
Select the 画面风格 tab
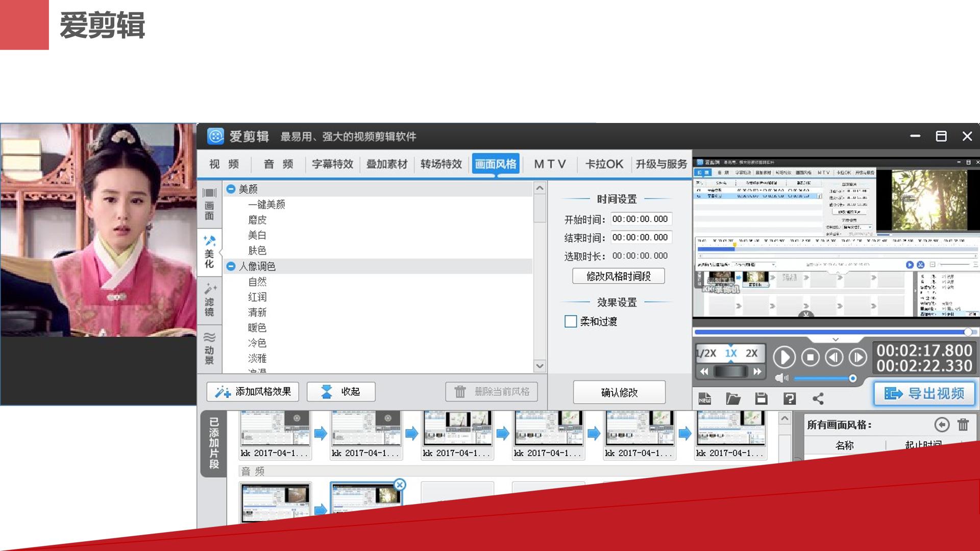(x=496, y=164)
